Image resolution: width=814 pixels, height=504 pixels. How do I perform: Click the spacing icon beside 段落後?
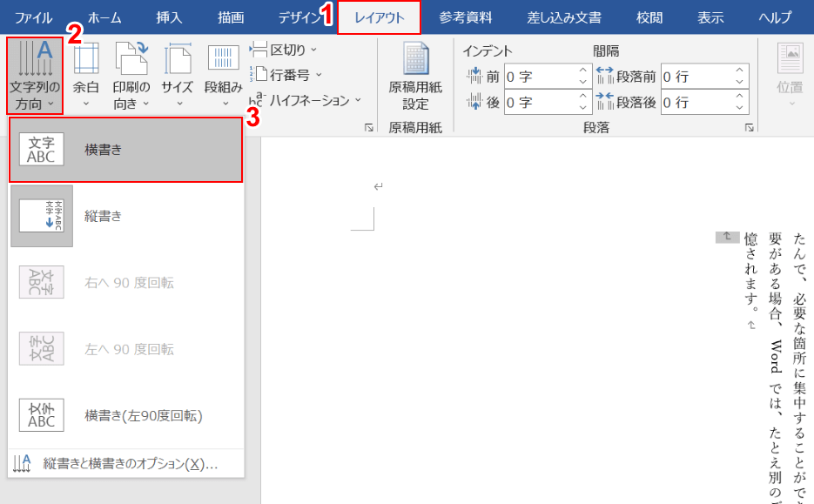coord(605,102)
